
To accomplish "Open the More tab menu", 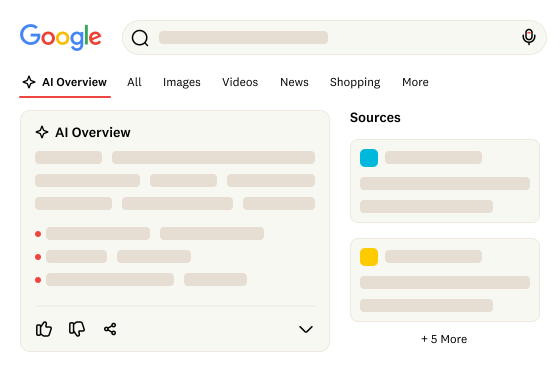I will (x=415, y=82).
